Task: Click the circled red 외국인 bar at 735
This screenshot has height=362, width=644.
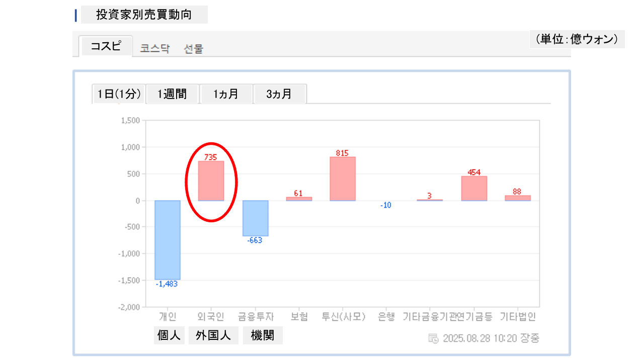Action: [211, 181]
